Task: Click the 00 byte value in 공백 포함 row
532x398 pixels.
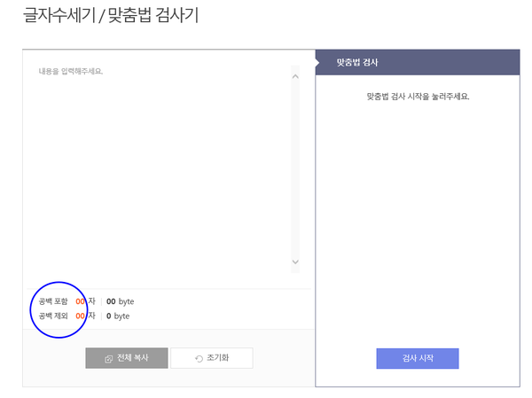Action: [120, 301]
